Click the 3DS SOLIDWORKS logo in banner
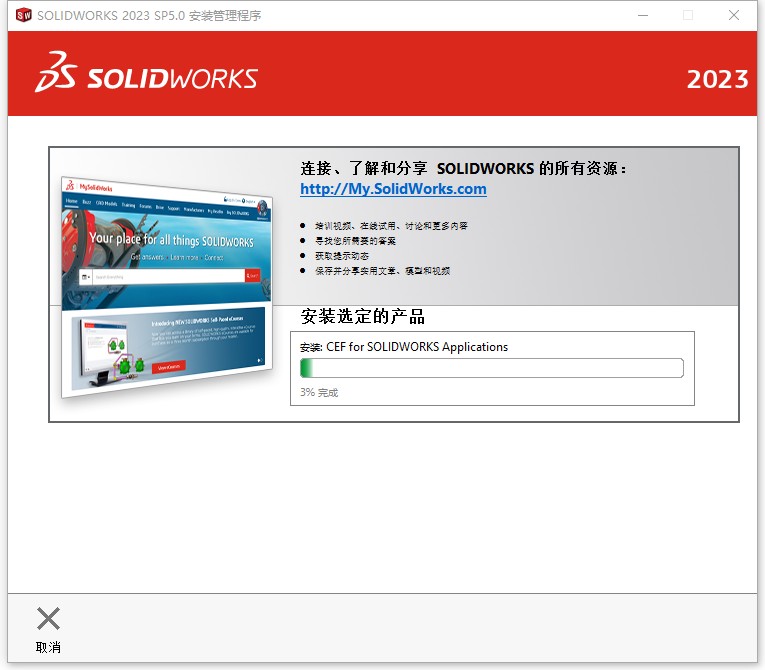This screenshot has width=765, height=670. click(146, 73)
